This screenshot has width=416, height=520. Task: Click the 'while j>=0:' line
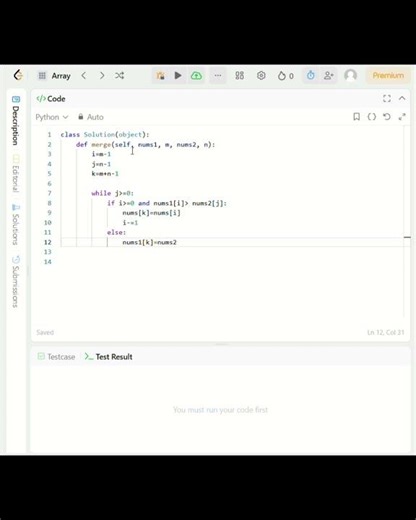[x=113, y=193]
